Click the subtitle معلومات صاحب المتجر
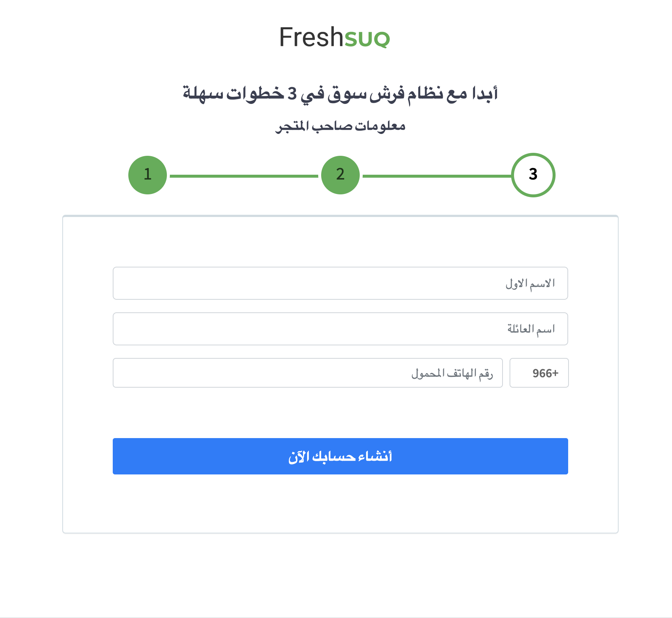 (340, 126)
